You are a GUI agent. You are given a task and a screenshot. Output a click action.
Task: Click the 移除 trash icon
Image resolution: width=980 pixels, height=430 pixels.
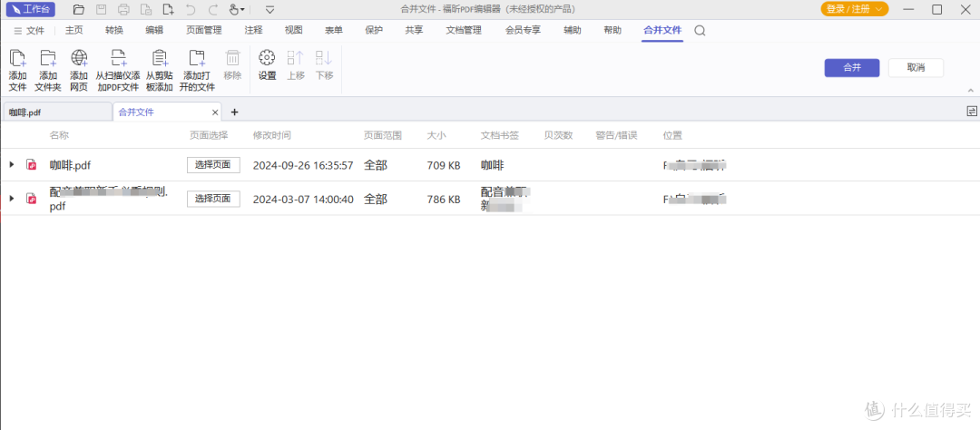coord(232,58)
